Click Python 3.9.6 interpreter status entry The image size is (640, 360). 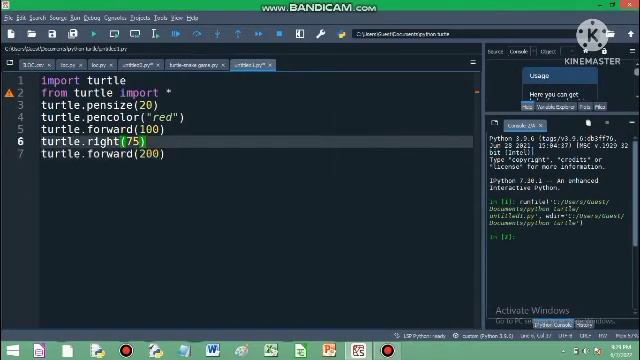pyautogui.click(x=483, y=336)
